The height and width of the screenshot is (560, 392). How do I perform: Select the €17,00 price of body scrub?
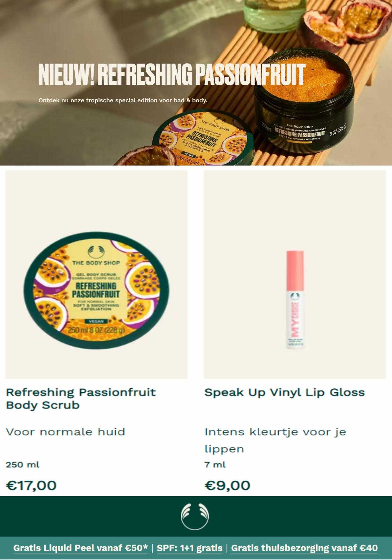click(31, 485)
